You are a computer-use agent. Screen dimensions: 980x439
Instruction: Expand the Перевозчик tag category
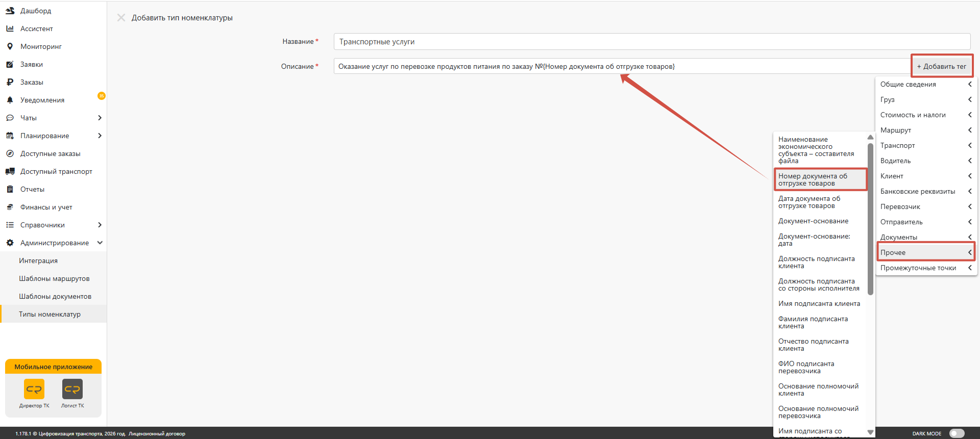[x=926, y=206]
